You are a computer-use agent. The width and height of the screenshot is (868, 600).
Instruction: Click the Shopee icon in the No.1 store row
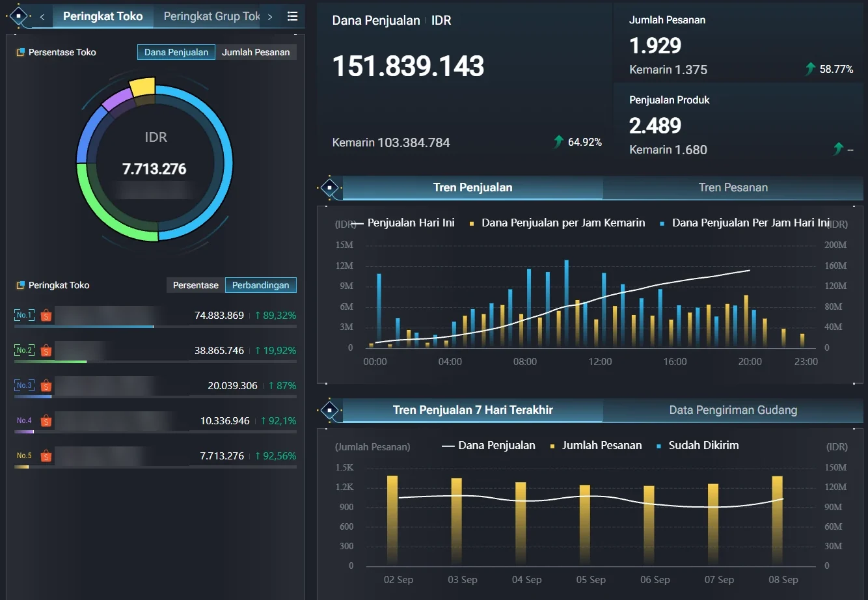(46, 316)
